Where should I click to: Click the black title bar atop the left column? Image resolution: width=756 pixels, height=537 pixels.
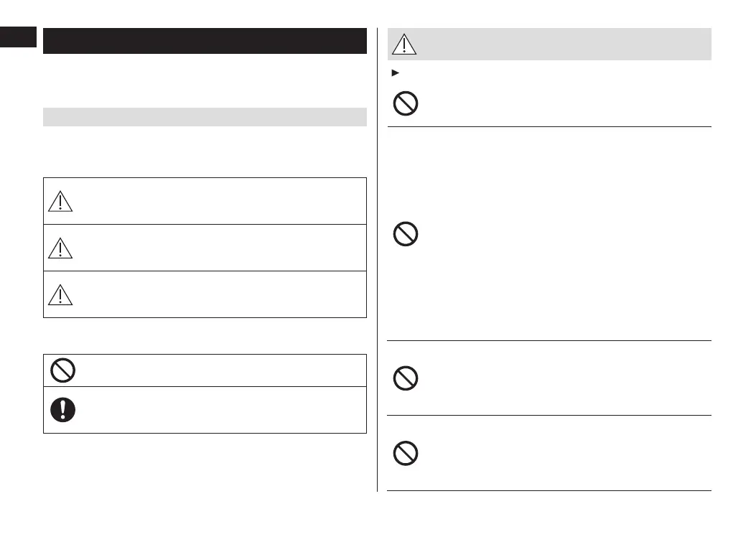[x=205, y=41]
